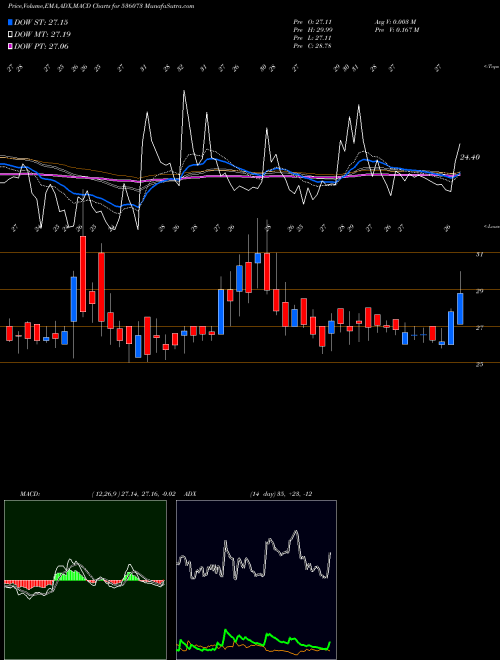Click the blue DOW ST legend swatch
The height and width of the screenshot is (660, 500).
click(x=10, y=22)
